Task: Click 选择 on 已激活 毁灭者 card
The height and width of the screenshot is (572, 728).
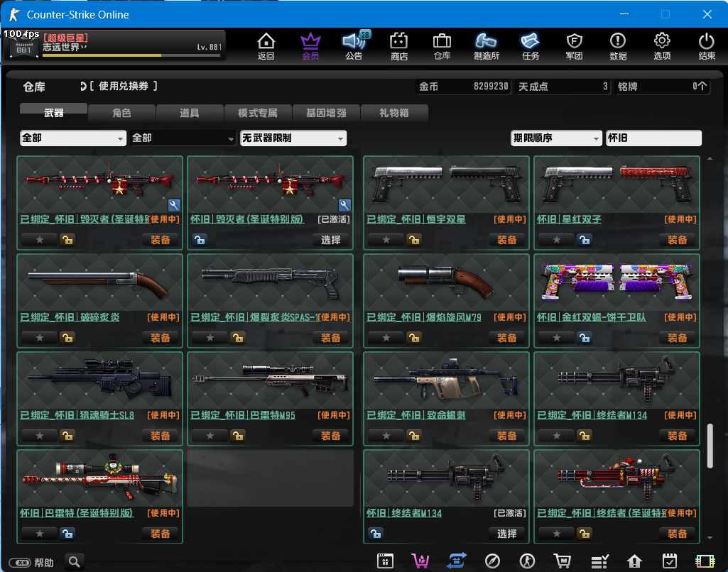Action: [330, 240]
